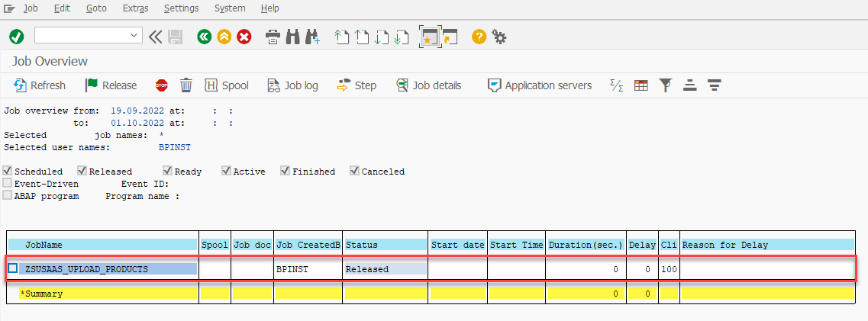This screenshot has height=321, width=868.
Task: Click the Refresh button
Action: (39, 85)
